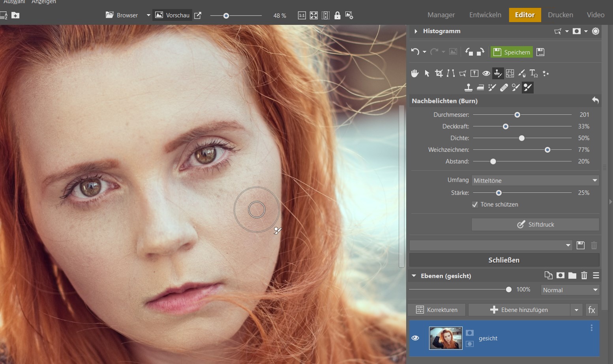Select the retouching tools group
Screen dimensions: 613x364
tap(498, 73)
